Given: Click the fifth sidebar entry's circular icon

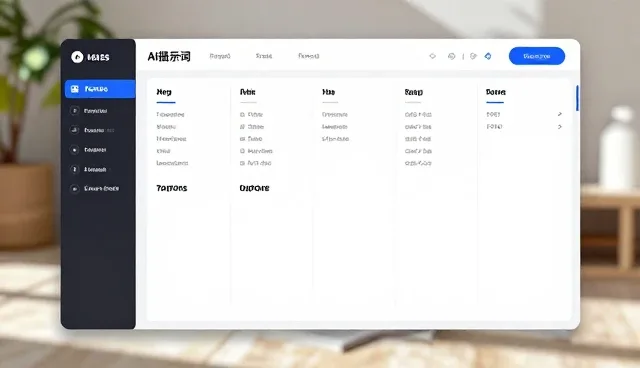Looking at the screenshot, I should 74,169.
